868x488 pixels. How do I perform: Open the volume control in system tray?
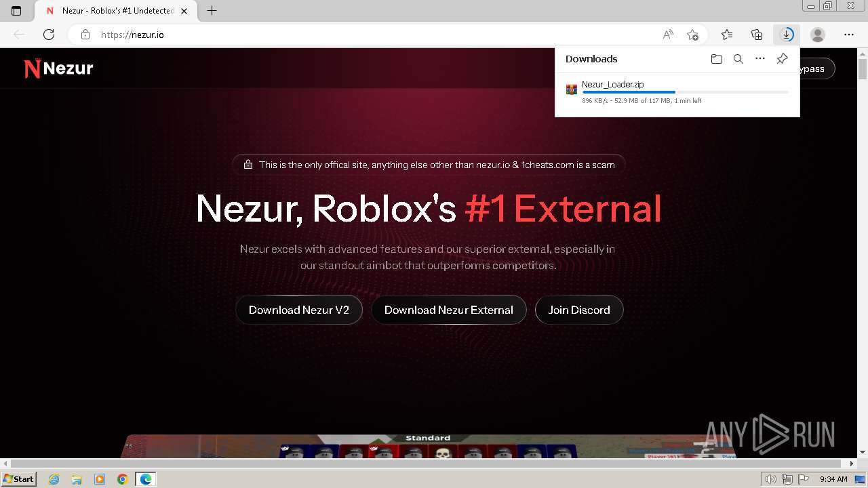tap(770, 479)
